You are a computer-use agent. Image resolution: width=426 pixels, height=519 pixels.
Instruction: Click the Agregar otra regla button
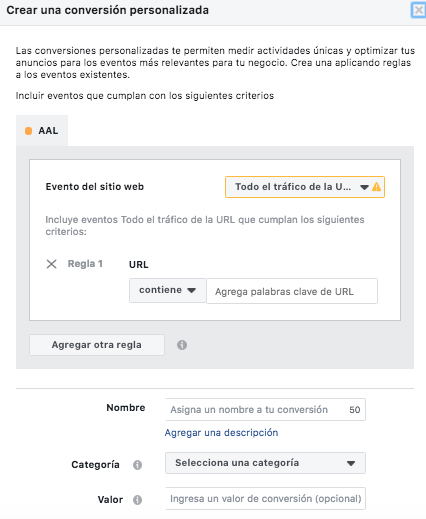(x=97, y=345)
